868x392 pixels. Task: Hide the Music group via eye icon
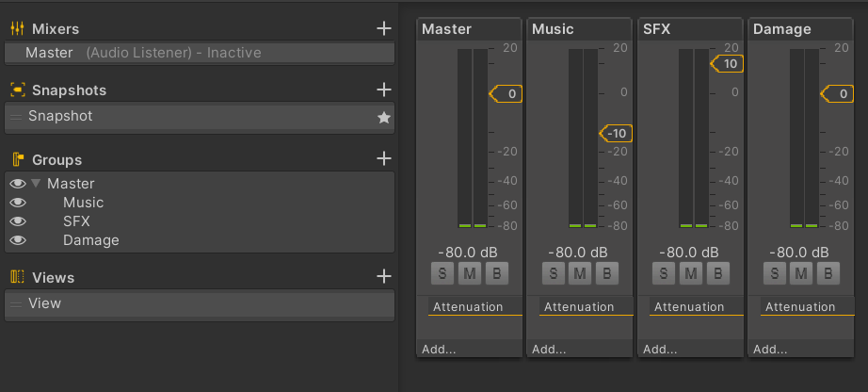(x=17, y=203)
